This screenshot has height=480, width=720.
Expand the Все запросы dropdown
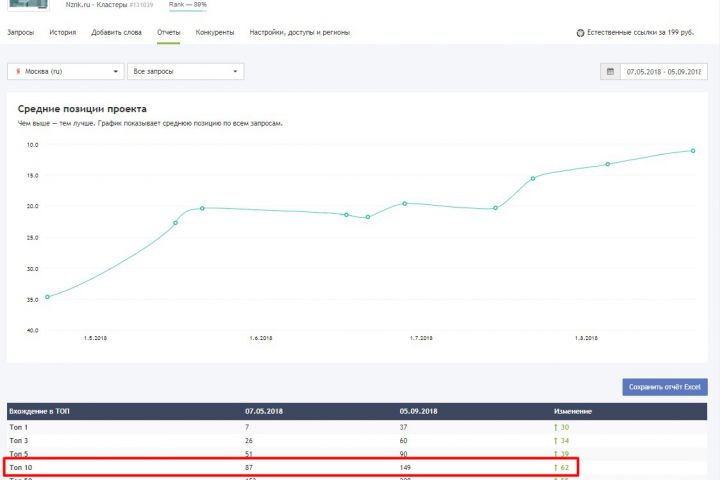coord(186,71)
